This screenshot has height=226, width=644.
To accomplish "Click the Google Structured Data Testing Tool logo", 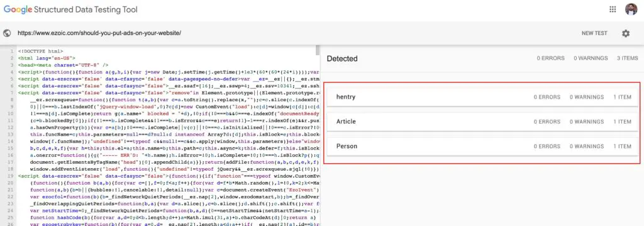I will pyautogui.click(x=70, y=9).
